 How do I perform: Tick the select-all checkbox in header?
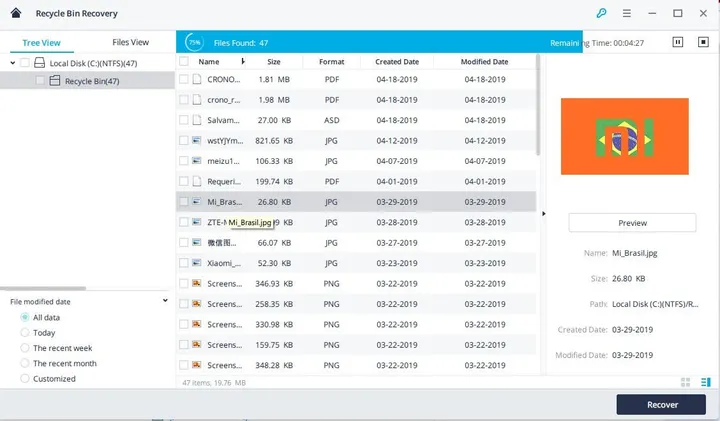[x=184, y=62]
